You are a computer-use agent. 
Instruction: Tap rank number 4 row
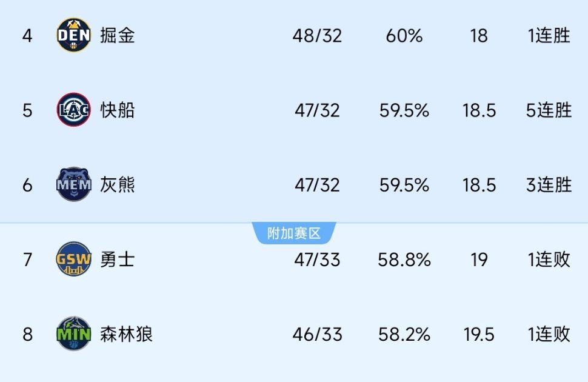point(294,36)
